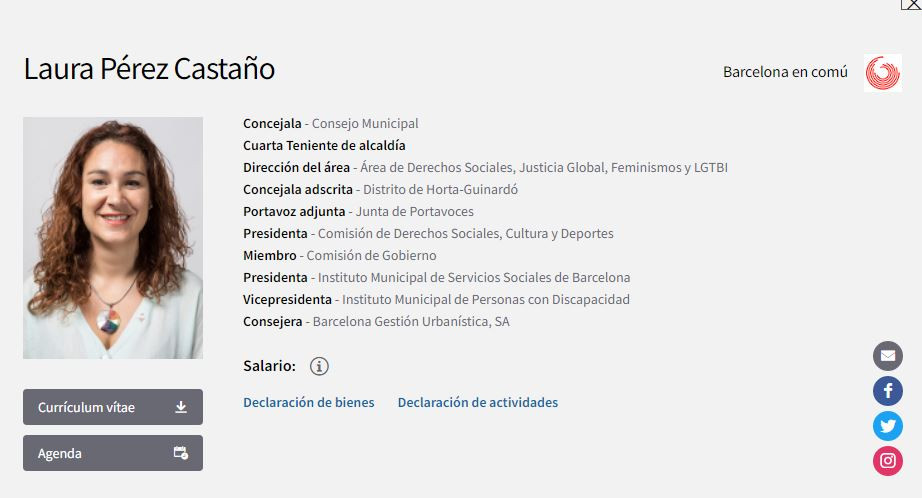Open the Instagram profile icon
Screen dimensions: 922x498
[887, 460]
